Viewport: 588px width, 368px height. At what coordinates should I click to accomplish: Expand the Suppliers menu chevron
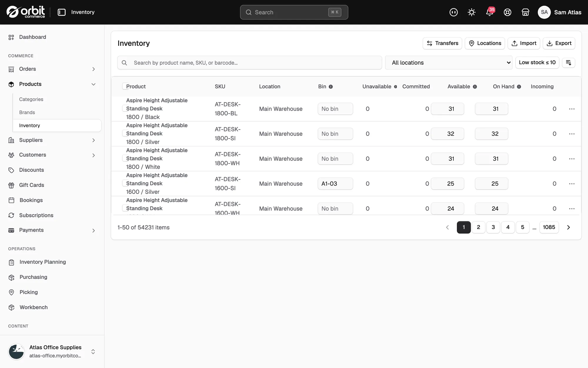point(93,140)
